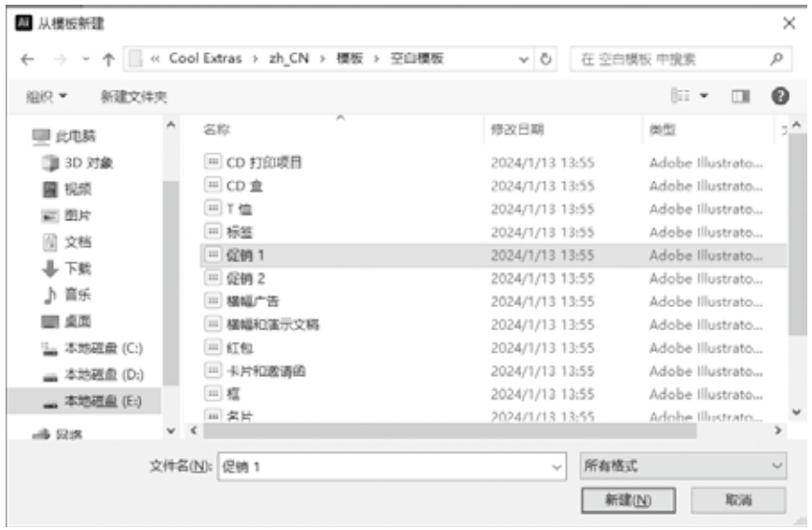812x530 pixels.
Task: Open 下载 folder in sidebar
Action: coord(66,269)
